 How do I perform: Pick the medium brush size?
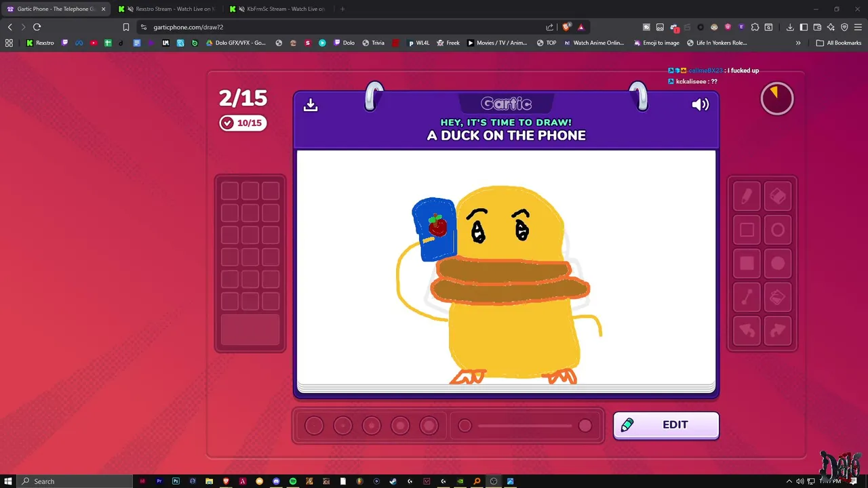coord(372,426)
